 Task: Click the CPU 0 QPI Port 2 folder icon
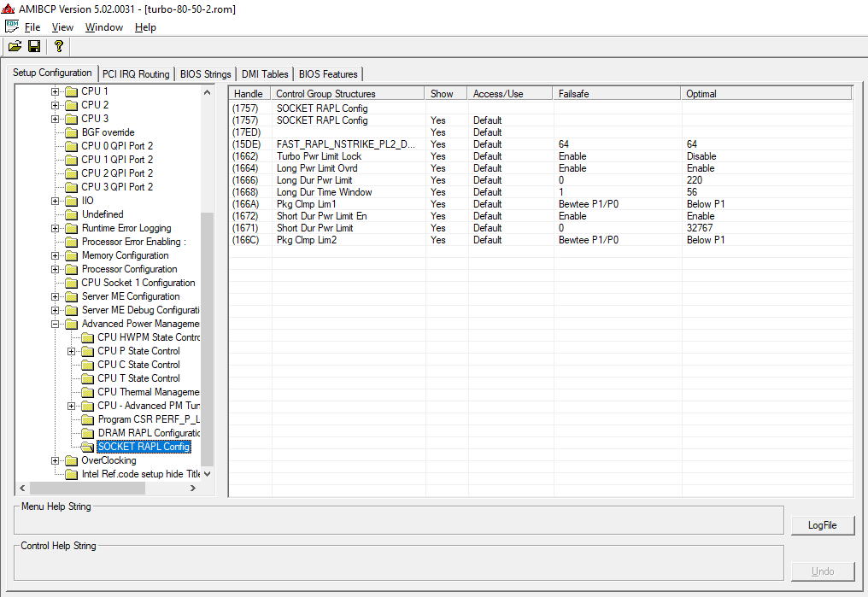[72, 146]
